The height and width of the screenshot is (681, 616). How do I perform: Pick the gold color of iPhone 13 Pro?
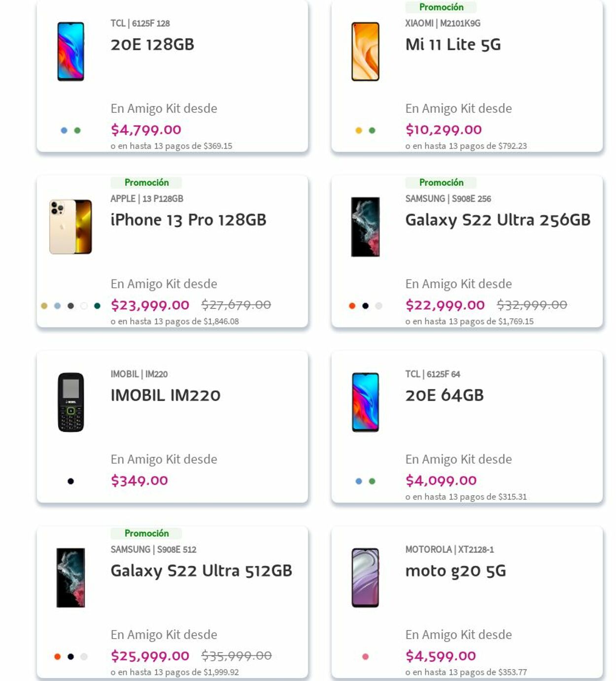[44, 306]
